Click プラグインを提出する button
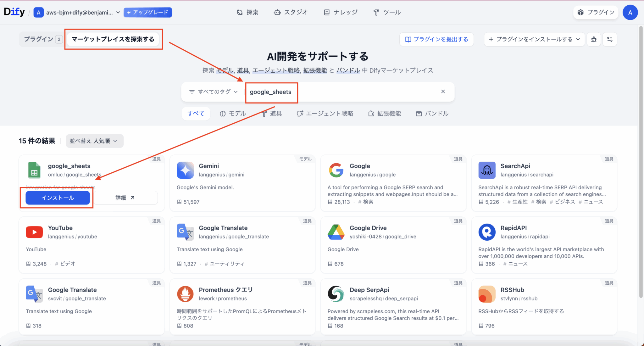 click(436, 39)
